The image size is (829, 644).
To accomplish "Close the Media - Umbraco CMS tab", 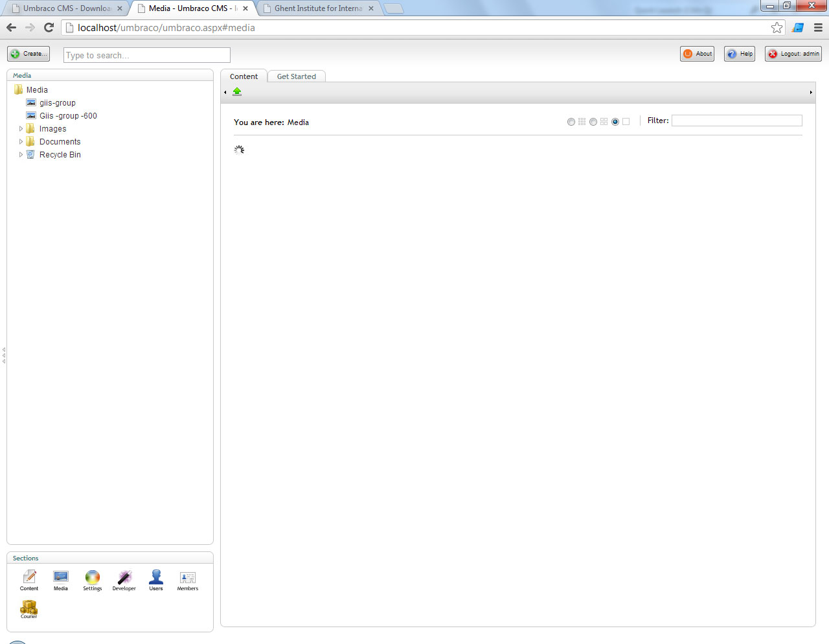I will point(245,8).
